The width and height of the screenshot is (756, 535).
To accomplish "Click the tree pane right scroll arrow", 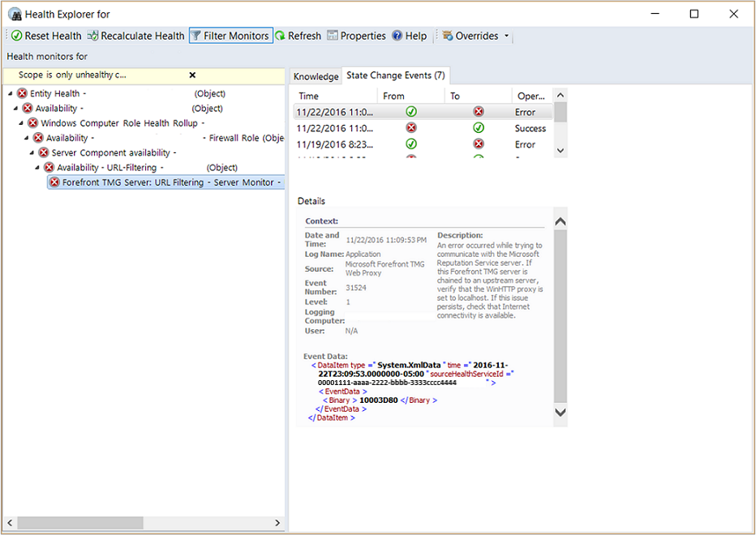I will coord(277,523).
